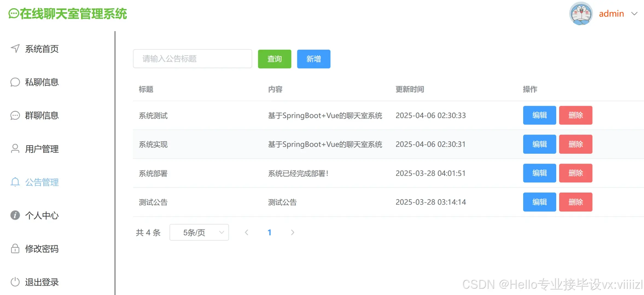Click the power icon for 退出登录
The image size is (644, 295).
click(15, 282)
